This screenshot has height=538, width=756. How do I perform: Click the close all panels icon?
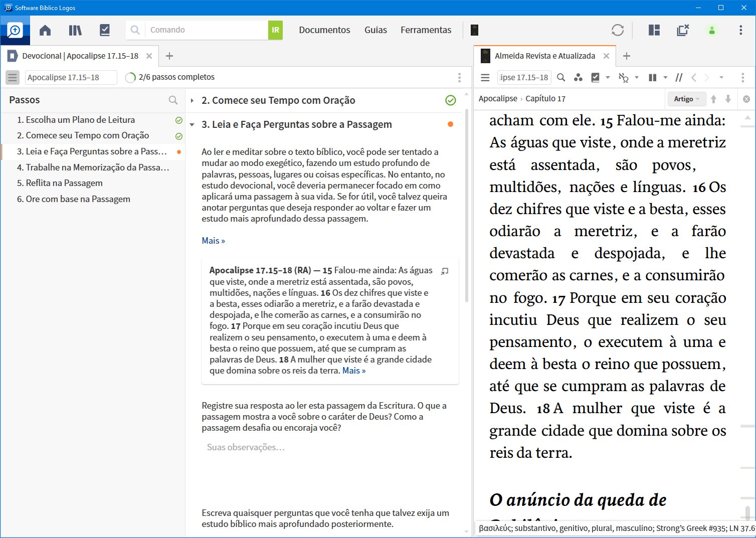coord(683,30)
